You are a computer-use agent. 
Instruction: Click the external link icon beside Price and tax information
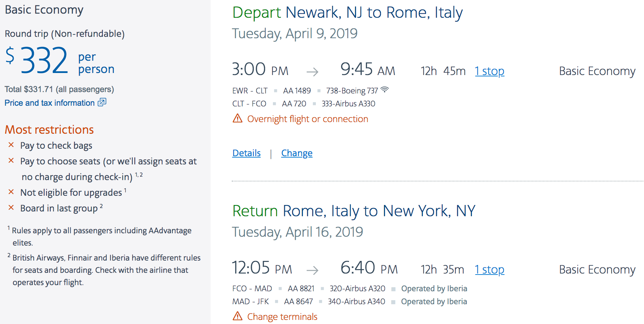pos(102,102)
